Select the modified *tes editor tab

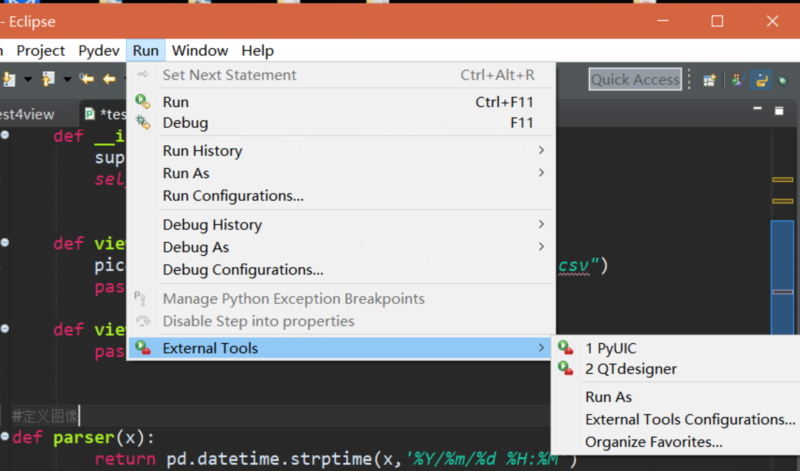[x=104, y=114]
